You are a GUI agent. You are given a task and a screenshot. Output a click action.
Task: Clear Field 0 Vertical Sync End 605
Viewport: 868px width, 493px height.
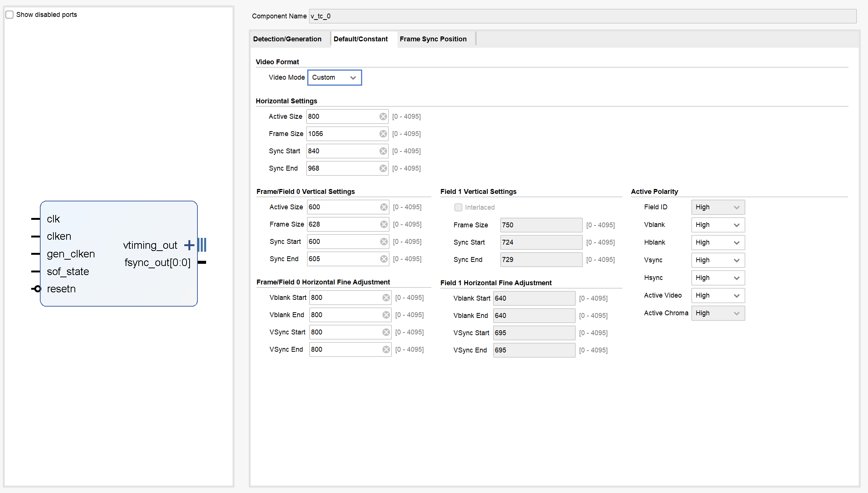(x=384, y=259)
